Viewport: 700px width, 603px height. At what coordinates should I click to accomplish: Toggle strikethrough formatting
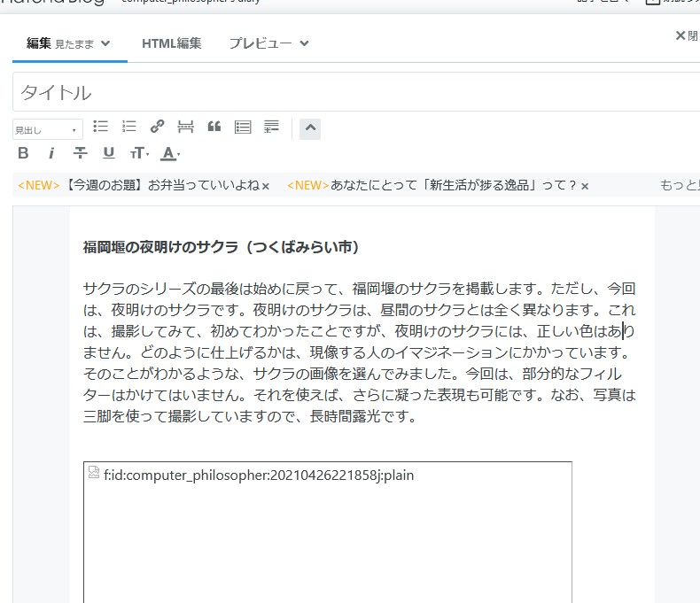(81, 153)
